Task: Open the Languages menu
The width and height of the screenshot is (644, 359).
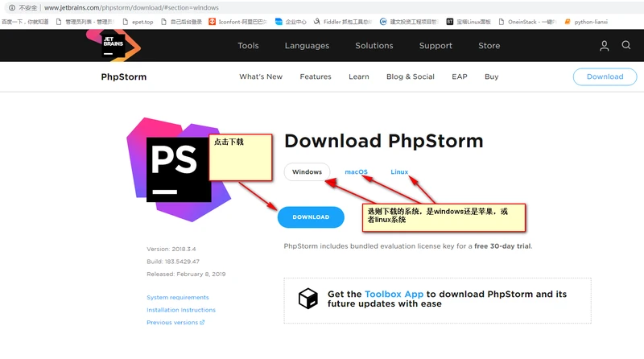Action: click(x=307, y=46)
